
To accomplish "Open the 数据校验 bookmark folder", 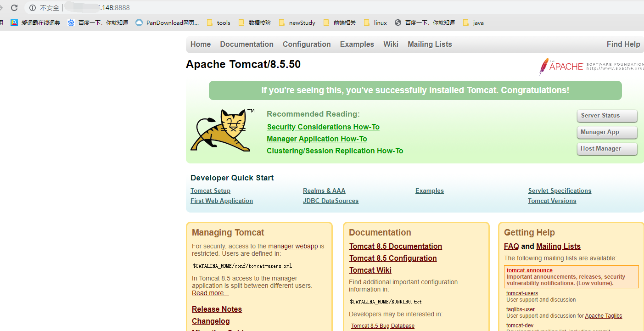I will pyautogui.click(x=255, y=22).
